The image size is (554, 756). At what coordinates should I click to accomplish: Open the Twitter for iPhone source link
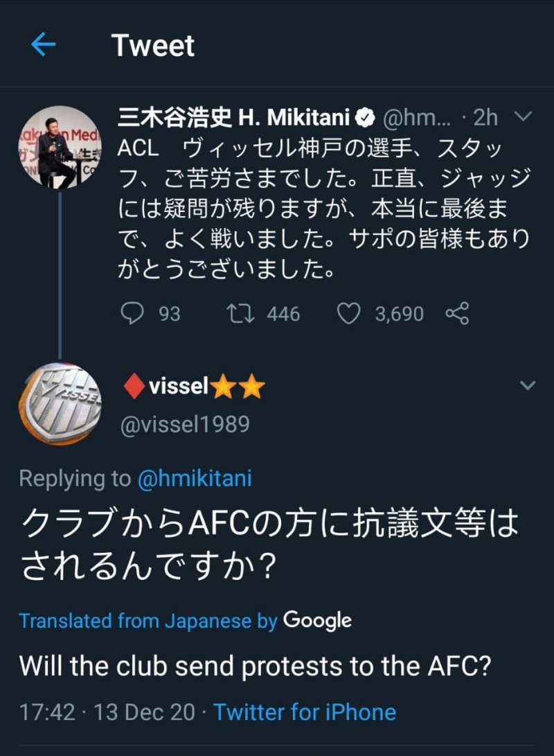pos(305,712)
